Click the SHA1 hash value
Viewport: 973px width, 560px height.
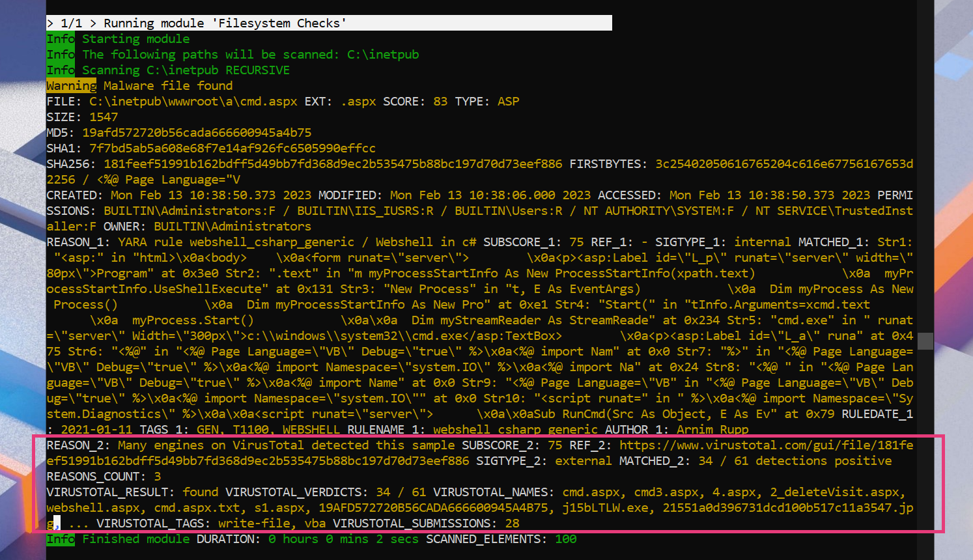coord(232,148)
